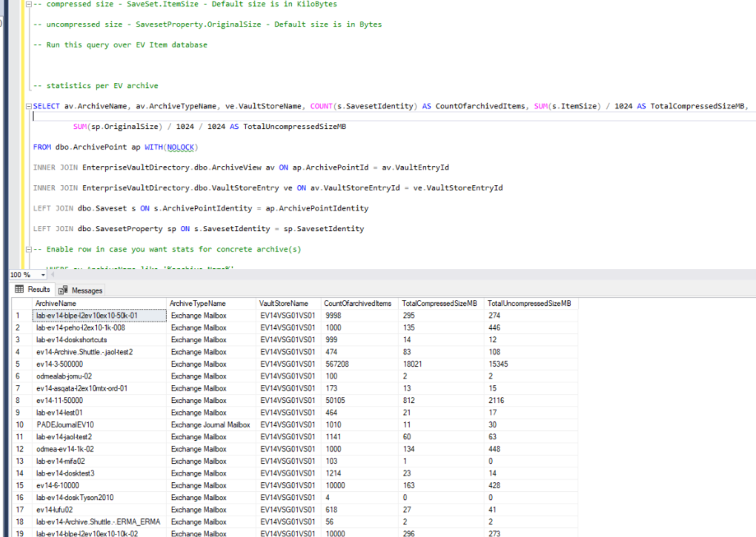The image size is (756, 537).
Task: Click the Results grid icon on the tab
Action: click(x=20, y=290)
